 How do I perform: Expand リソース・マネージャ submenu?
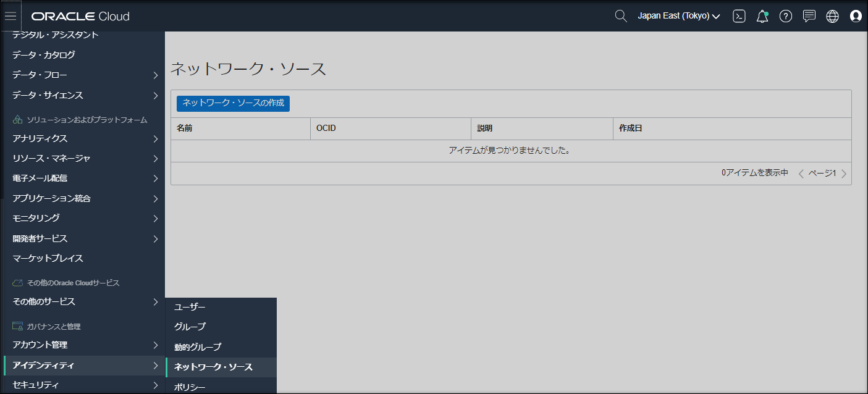click(x=84, y=159)
